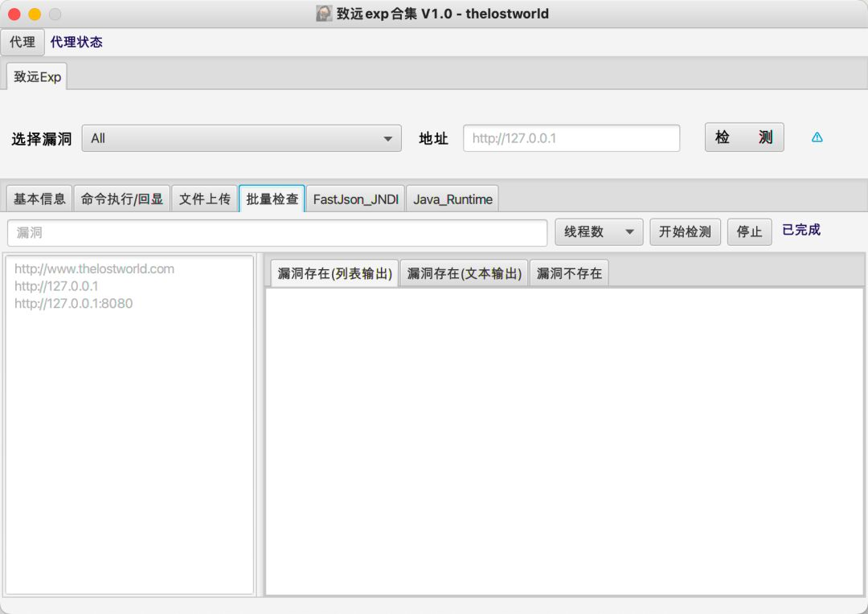Click the 代理状态 label
This screenshot has width=868, height=614.
(x=76, y=42)
